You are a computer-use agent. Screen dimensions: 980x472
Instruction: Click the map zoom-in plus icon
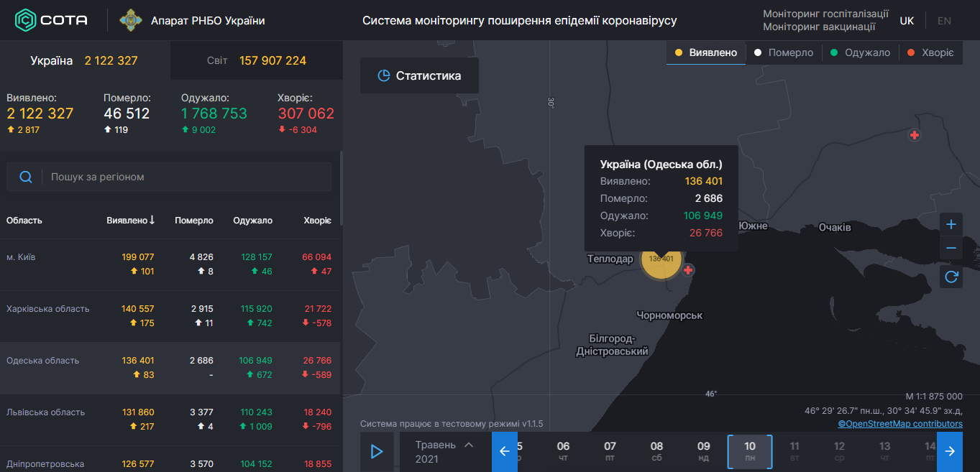coord(951,224)
